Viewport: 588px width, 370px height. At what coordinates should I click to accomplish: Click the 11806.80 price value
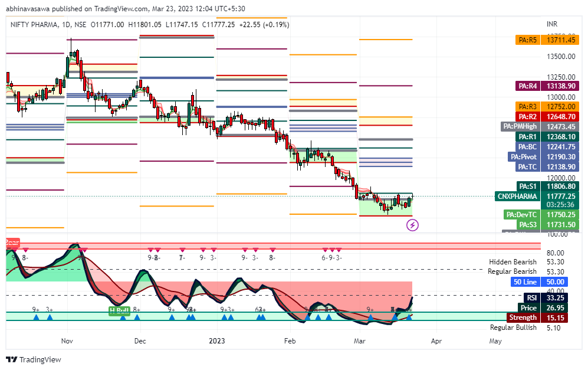click(x=561, y=186)
